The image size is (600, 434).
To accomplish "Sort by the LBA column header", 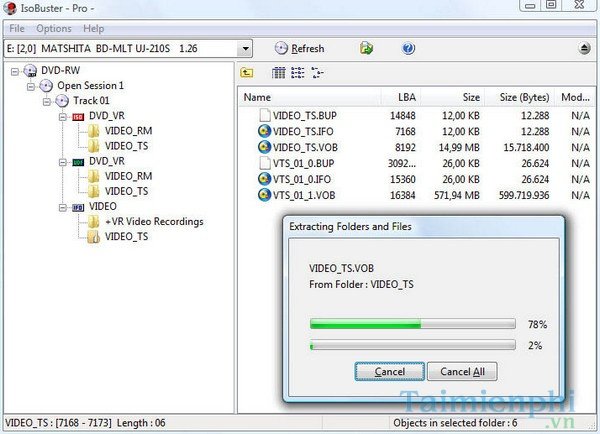I will [x=401, y=97].
